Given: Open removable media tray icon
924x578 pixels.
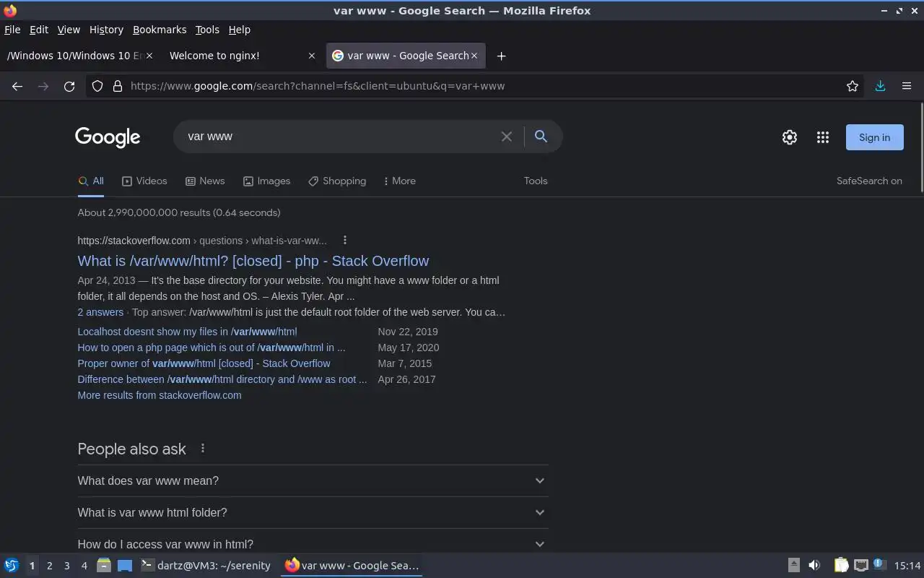Looking at the screenshot, I should pyautogui.click(x=793, y=565).
